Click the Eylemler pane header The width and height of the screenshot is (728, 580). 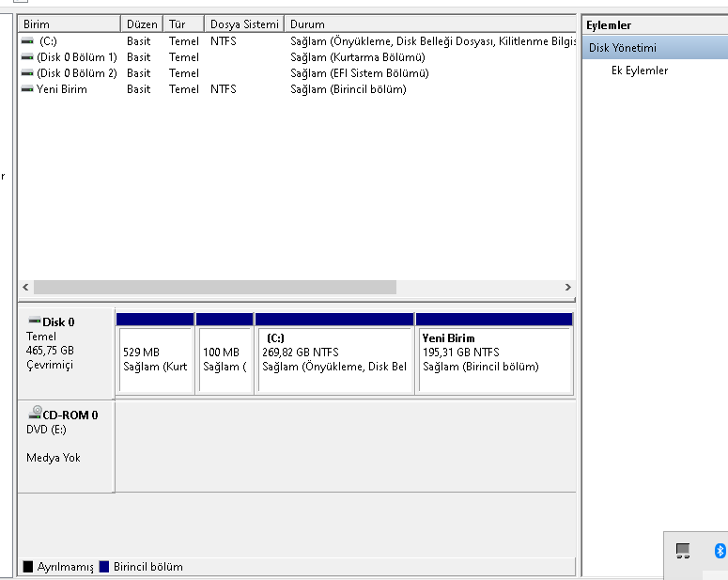[x=655, y=25]
